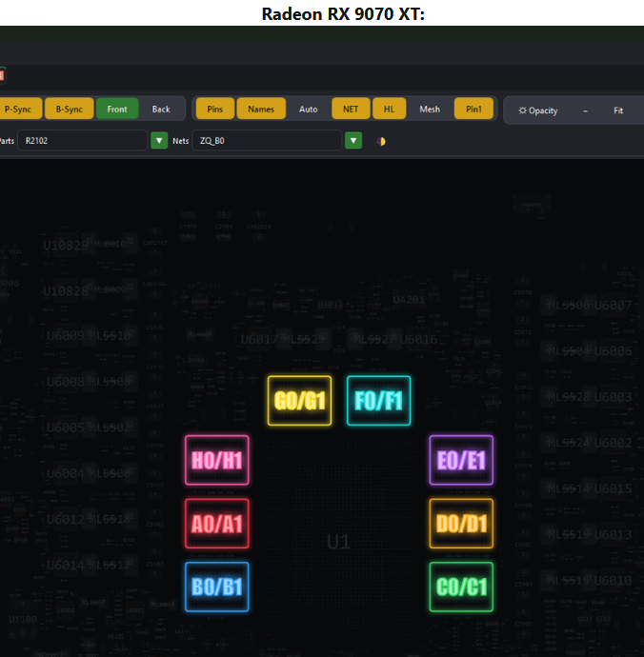
Task: Open the Nets dropdown arrow
Action: click(x=353, y=141)
